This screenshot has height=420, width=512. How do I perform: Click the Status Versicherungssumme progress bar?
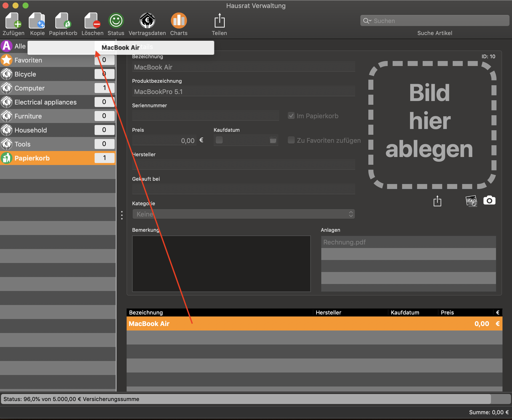256,399
